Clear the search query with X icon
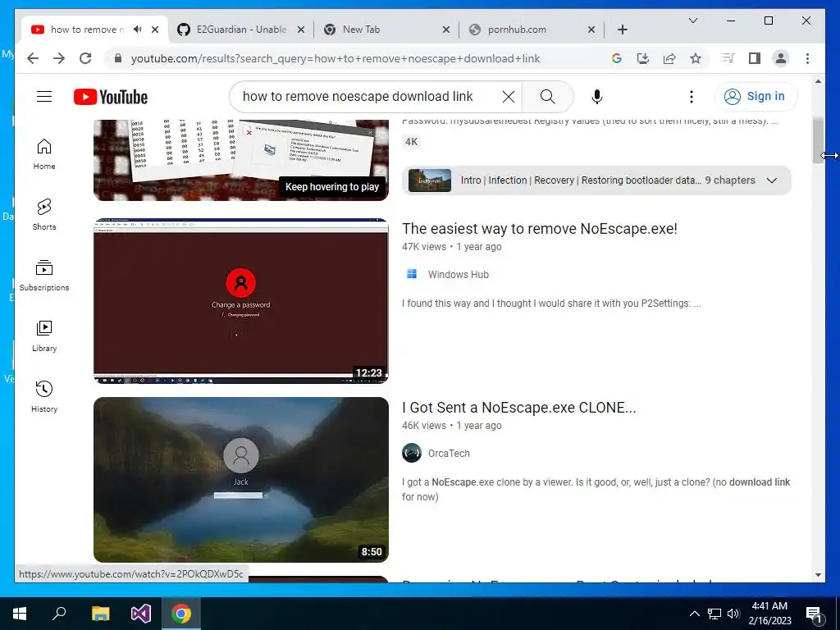The width and height of the screenshot is (840, 630). tap(508, 97)
